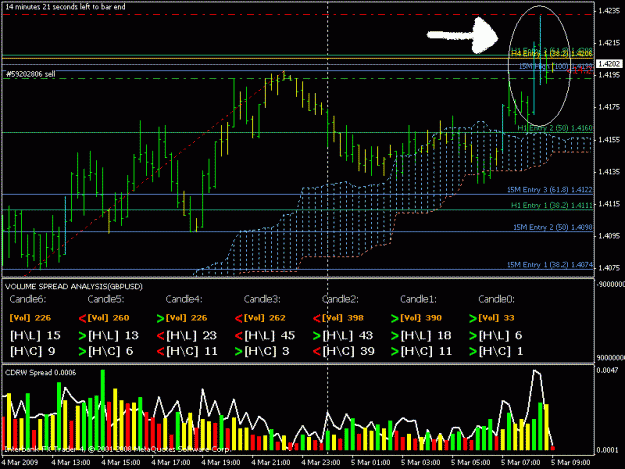Viewport: 625px width, 469px height.
Task: Click the 1.4095 price scale value
Action: [609, 236]
